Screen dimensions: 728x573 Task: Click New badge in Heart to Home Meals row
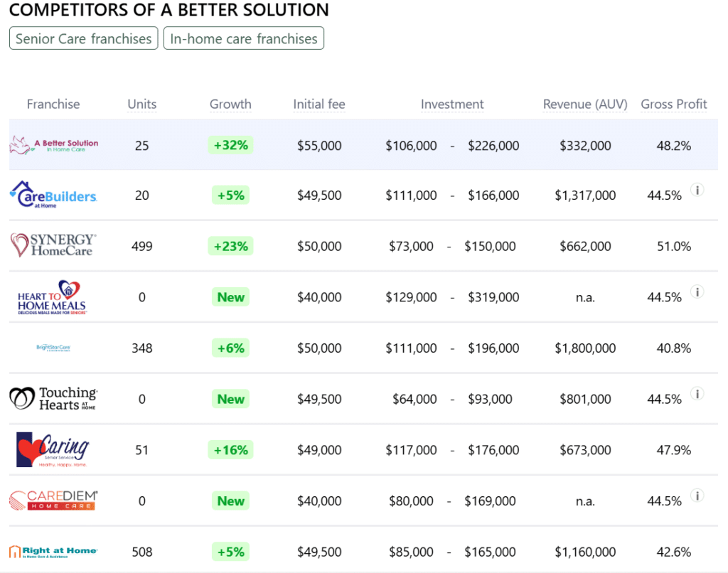coord(231,297)
